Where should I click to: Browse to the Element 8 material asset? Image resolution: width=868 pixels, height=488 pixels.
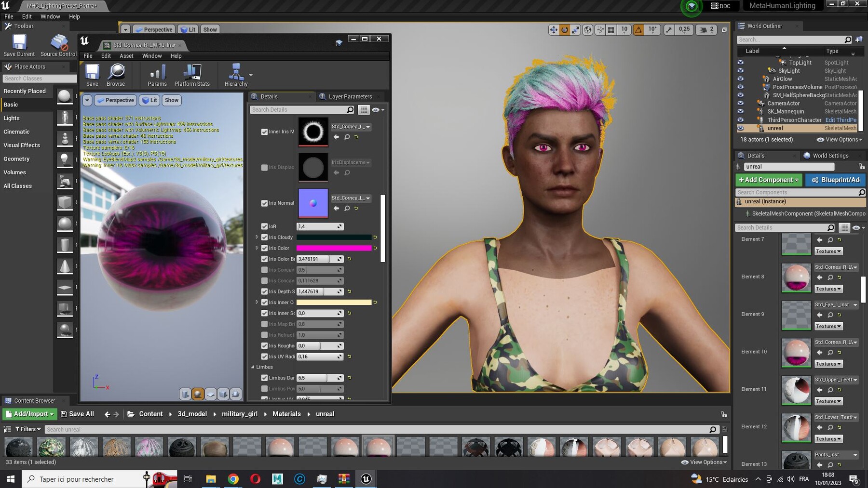(x=830, y=277)
